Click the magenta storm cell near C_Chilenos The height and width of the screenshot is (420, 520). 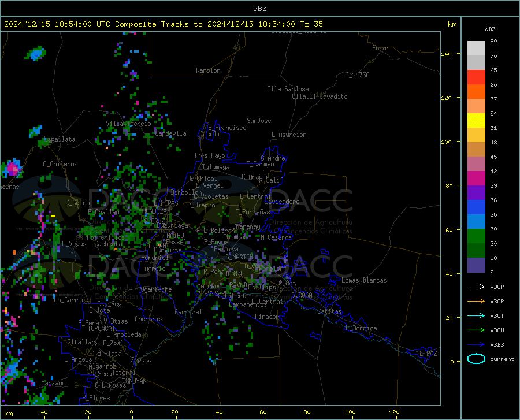[x=12, y=168]
